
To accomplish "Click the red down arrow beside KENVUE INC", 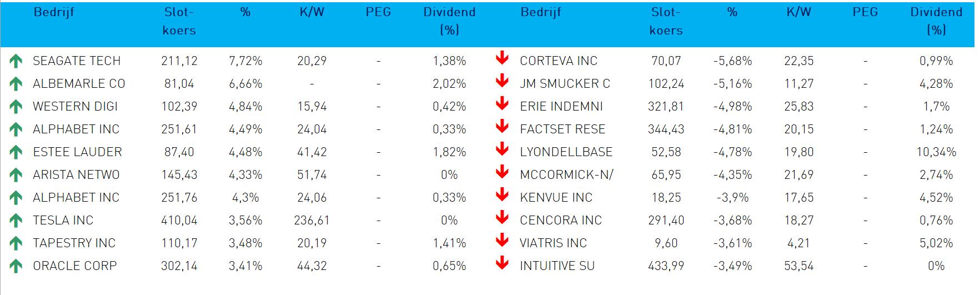I will pyautogui.click(x=502, y=195).
